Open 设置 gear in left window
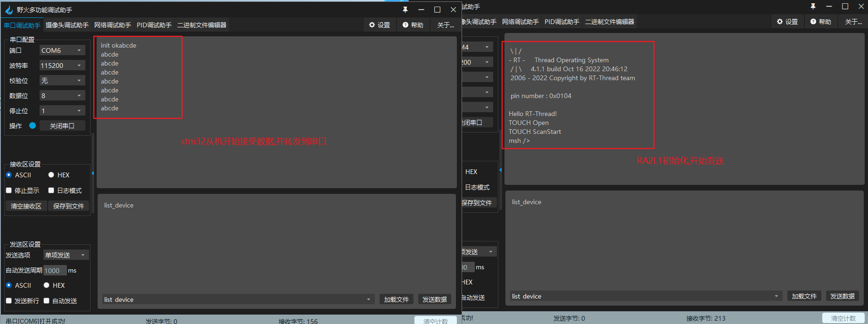The image size is (868, 324). tap(380, 25)
